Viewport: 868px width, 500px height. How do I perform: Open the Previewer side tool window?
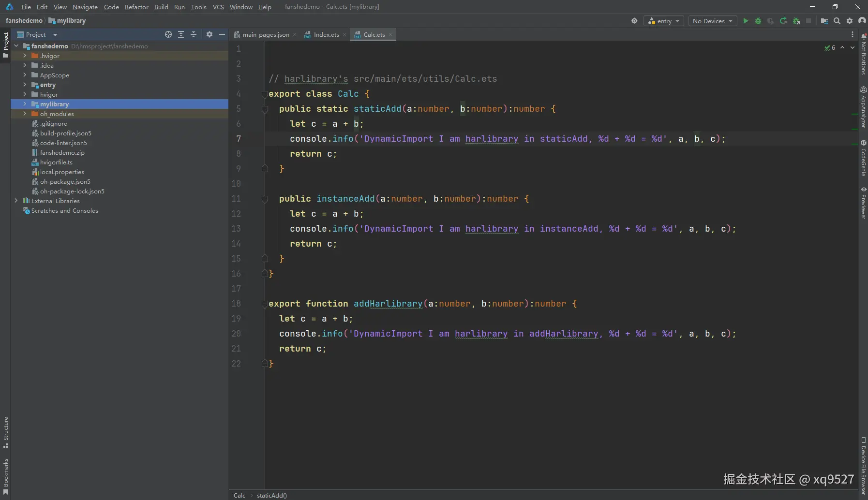coord(863,203)
